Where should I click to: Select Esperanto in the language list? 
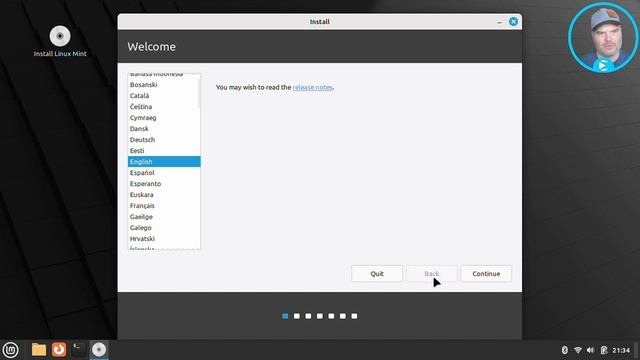click(164, 184)
